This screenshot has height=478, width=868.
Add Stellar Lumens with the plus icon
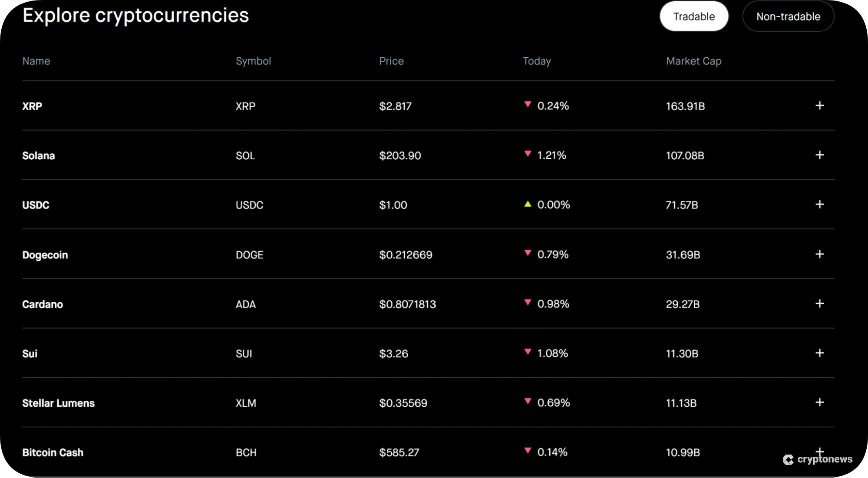[x=820, y=402]
